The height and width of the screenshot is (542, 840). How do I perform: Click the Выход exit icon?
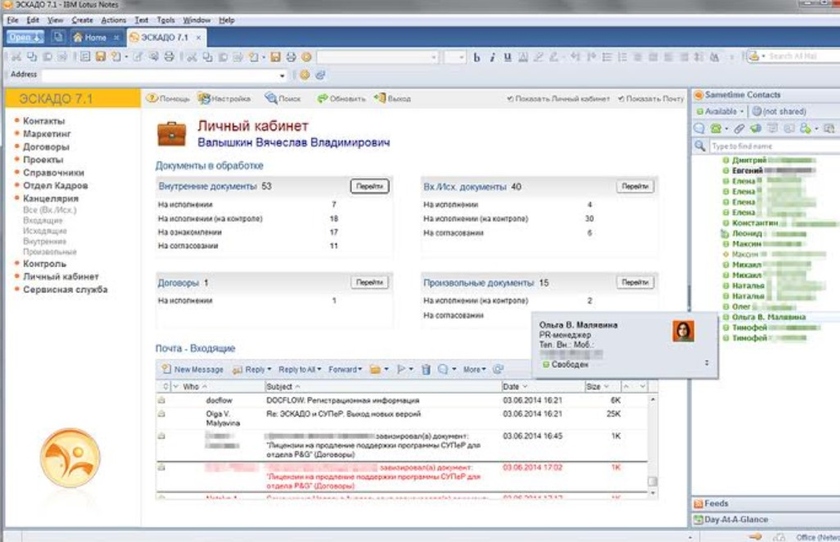point(379,99)
